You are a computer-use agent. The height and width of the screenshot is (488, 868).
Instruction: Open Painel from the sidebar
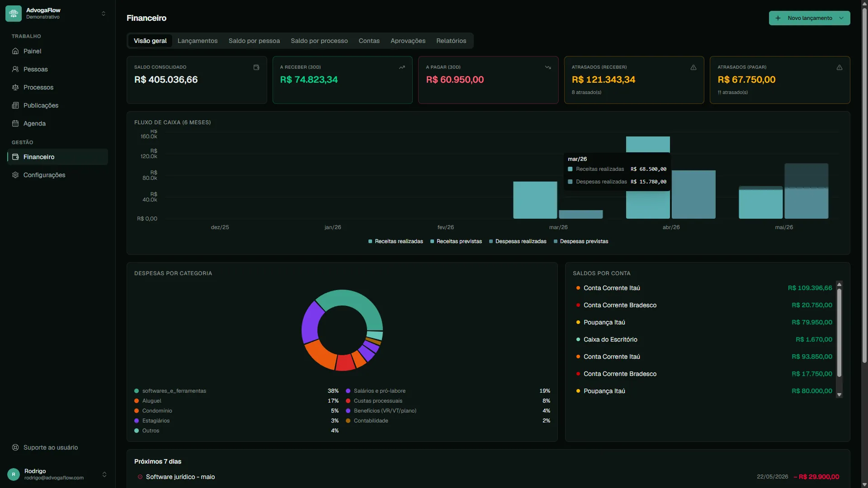pyautogui.click(x=57, y=51)
